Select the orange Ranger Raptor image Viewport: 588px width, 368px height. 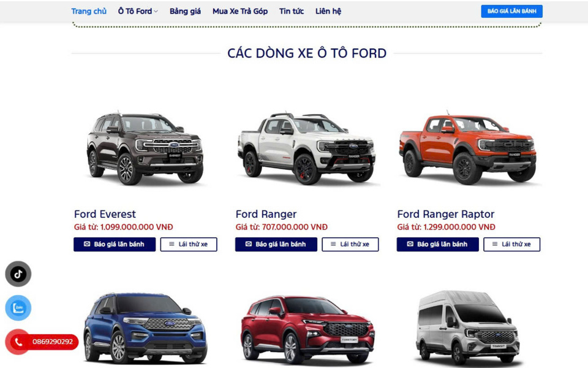(467, 148)
